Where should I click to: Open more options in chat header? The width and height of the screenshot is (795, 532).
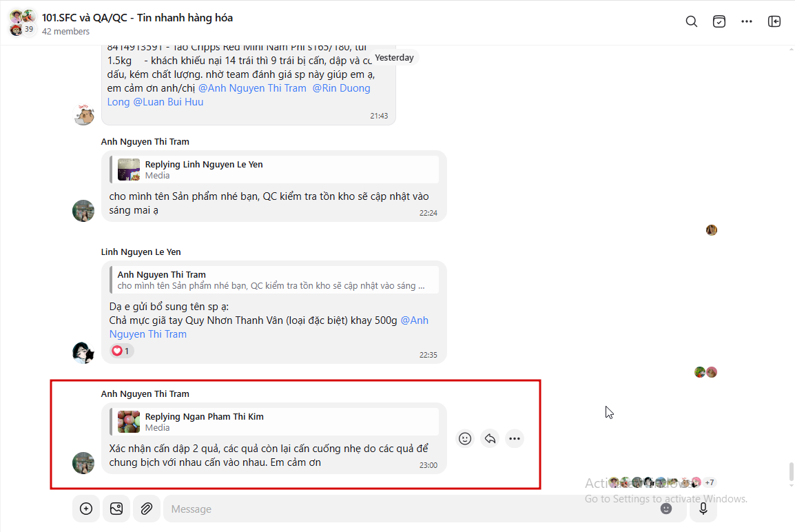[x=746, y=21]
